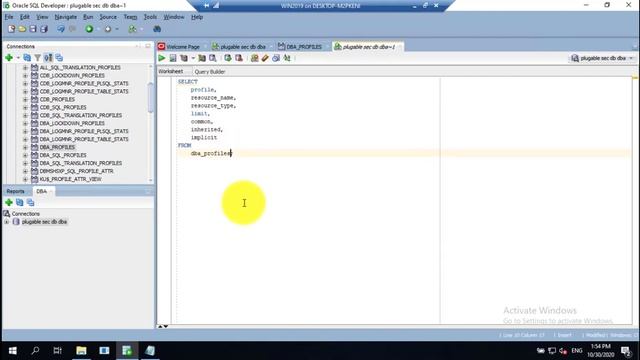Open the File menu
Image resolution: width=640 pixels, height=360 pixels.
pos(9,17)
